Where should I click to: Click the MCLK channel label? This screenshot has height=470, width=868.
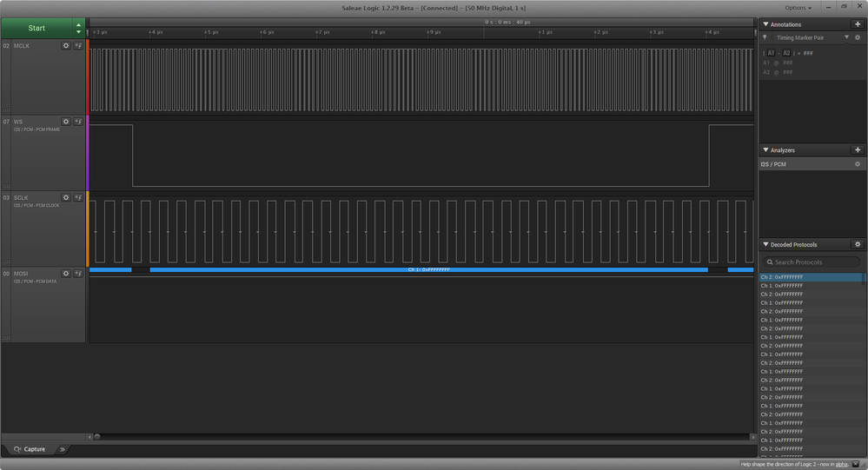(22, 46)
